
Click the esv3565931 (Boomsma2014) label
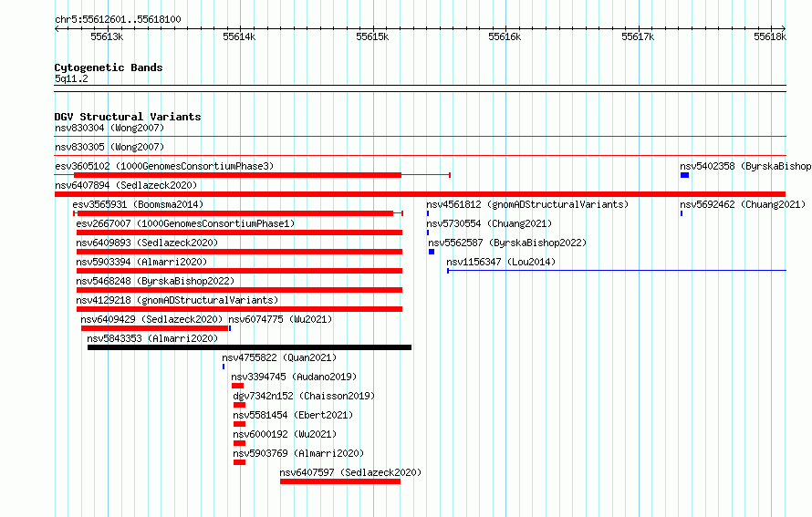[x=138, y=204]
